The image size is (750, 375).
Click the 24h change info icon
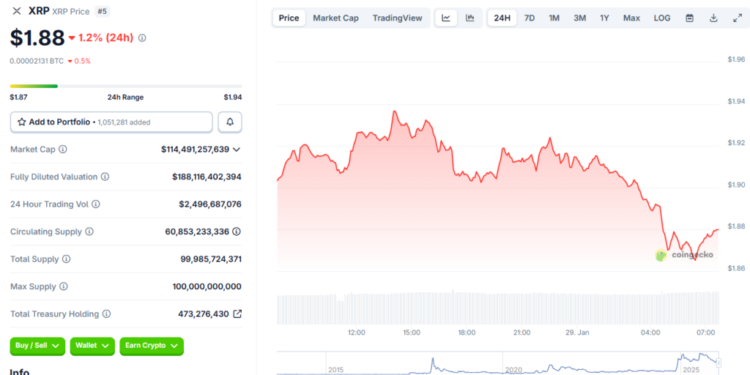pos(142,38)
